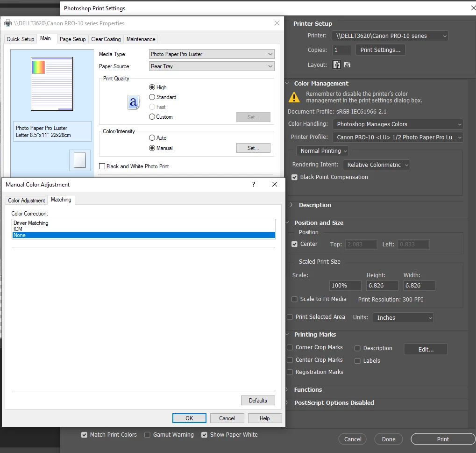Click the printer icon in Properties title bar
The width and height of the screenshot is (476, 453).
[x=7, y=23]
